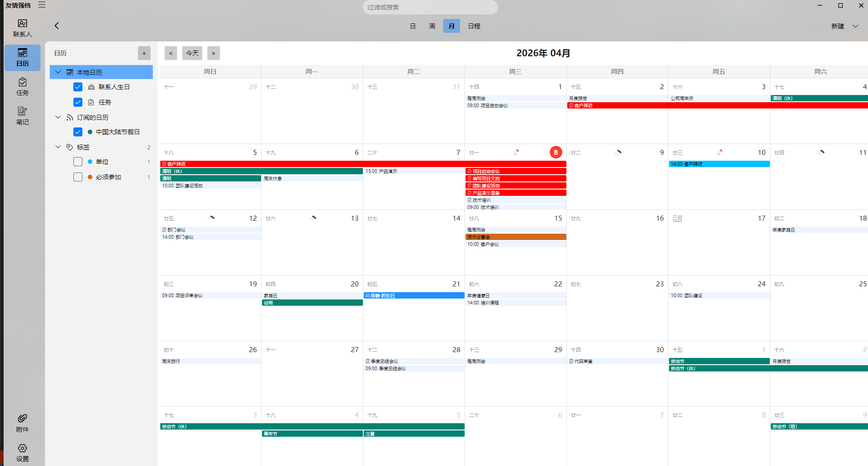Click the back arrow above the calendar list
The height and width of the screenshot is (466, 868).
click(57, 26)
